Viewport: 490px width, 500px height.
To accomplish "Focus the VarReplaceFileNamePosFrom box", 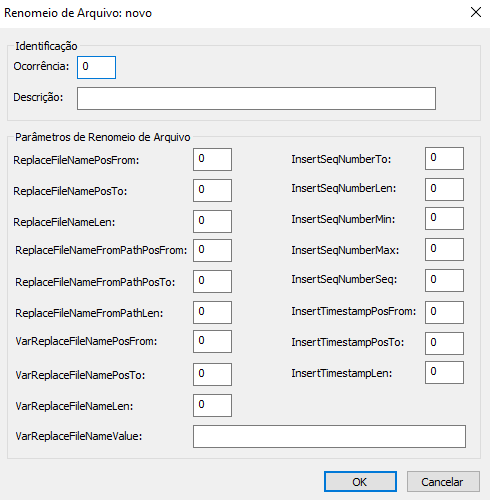I will tap(212, 341).
